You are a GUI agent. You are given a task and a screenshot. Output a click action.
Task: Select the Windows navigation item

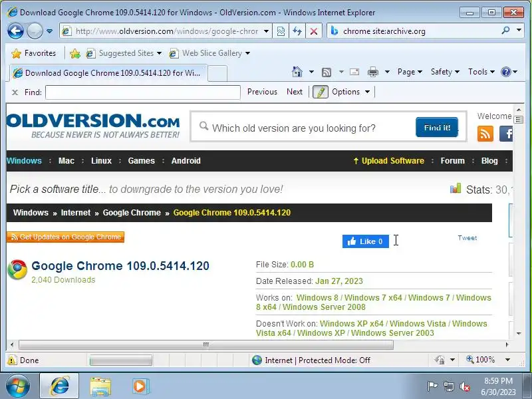(24, 161)
